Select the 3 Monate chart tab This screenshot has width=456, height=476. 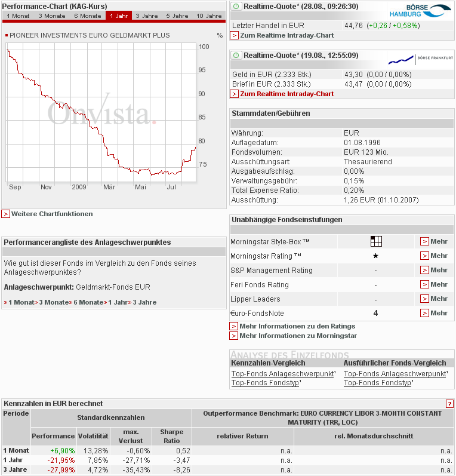(x=52, y=16)
